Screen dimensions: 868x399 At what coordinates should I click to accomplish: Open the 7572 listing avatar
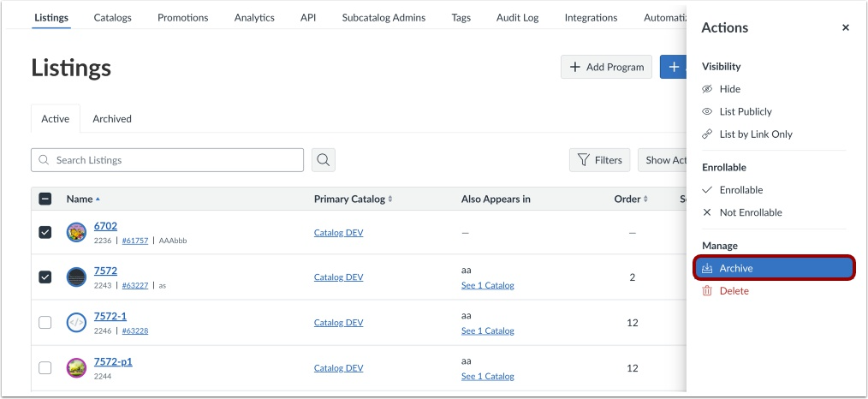76,277
